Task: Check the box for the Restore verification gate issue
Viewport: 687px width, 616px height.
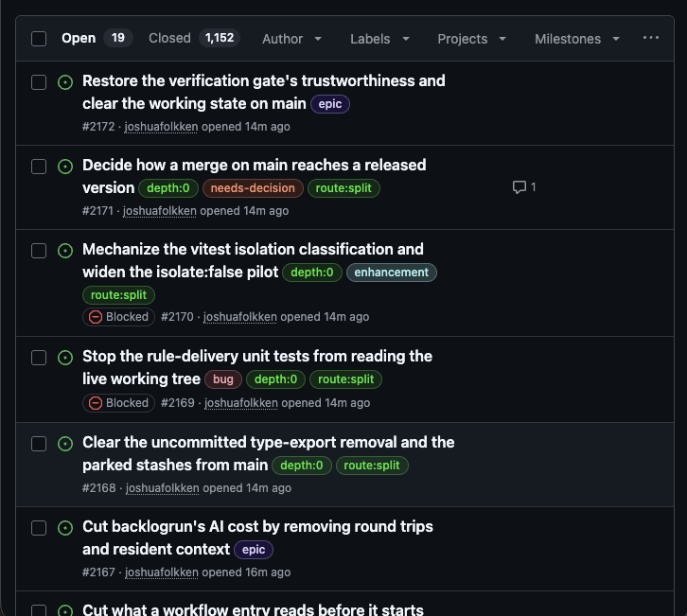Action: pos(39,82)
